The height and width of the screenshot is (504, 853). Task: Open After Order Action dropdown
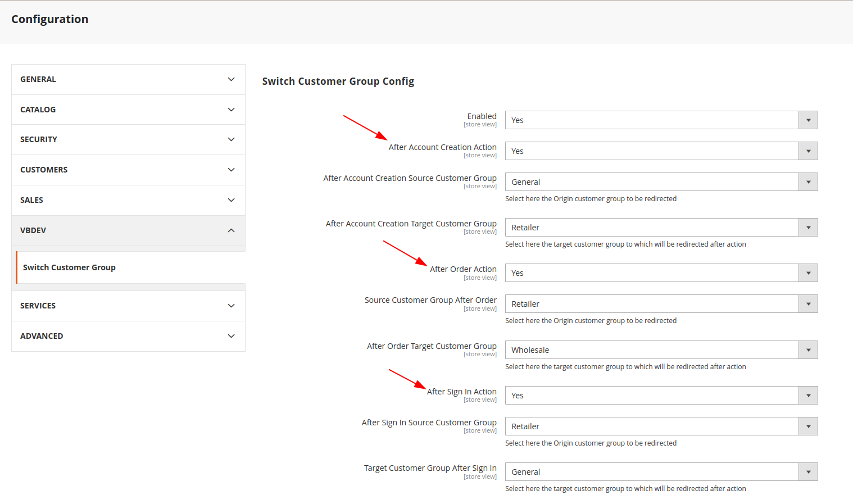coord(661,273)
